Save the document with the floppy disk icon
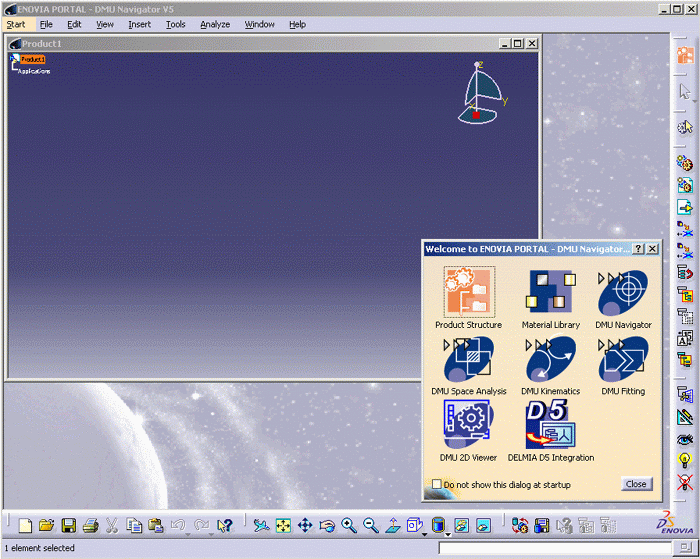700x559 pixels. (x=68, y=526)
